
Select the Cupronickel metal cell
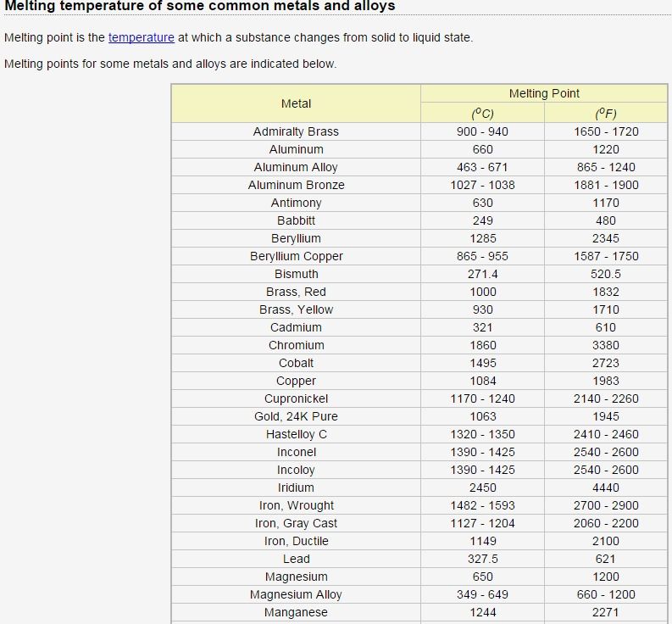[x=296, y=398]
